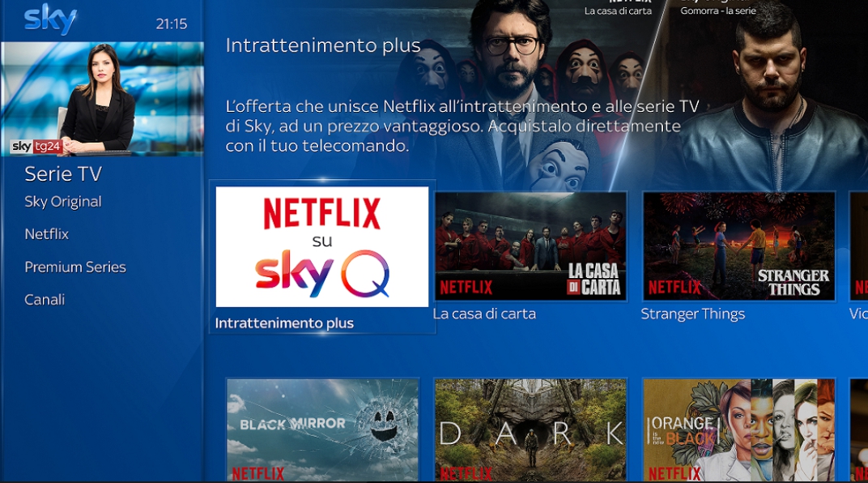This screenshot has width=868, height=483.
Task: Click the La casa di carta caption
Action: point(485,314)
